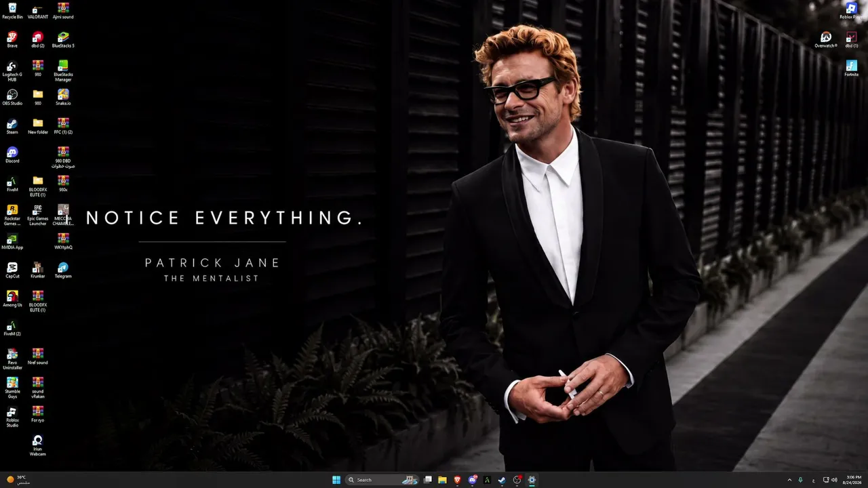Image resolution: width=868 pixels, height=488 pixels.
Task: Open the network tray icon
Action: (x=826, y=480)
